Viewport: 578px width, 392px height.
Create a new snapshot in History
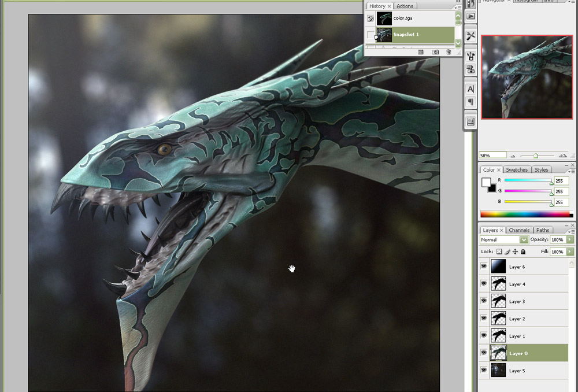(x=435, y=52)
